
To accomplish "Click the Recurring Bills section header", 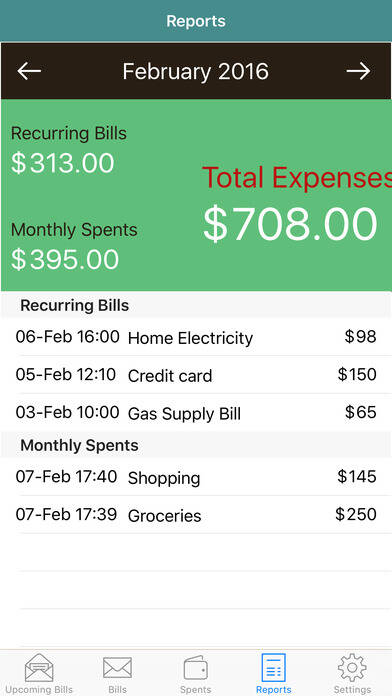I will [196, 305].
